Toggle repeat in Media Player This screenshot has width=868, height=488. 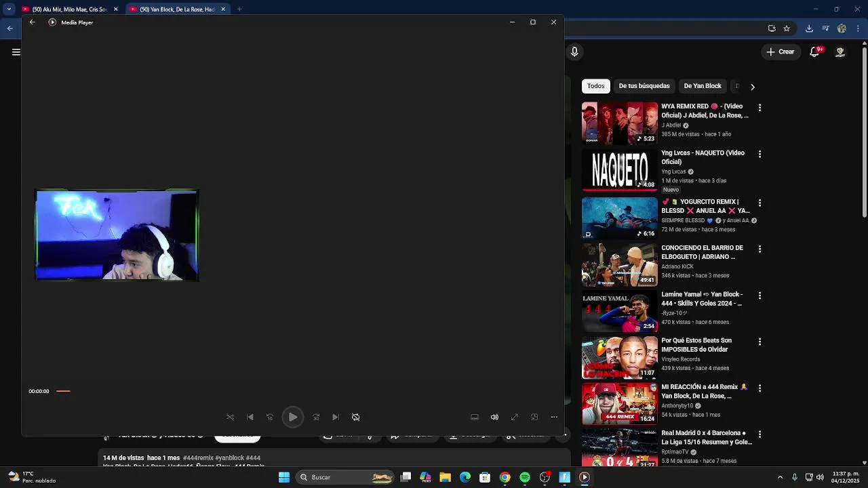tap(355, 418)
